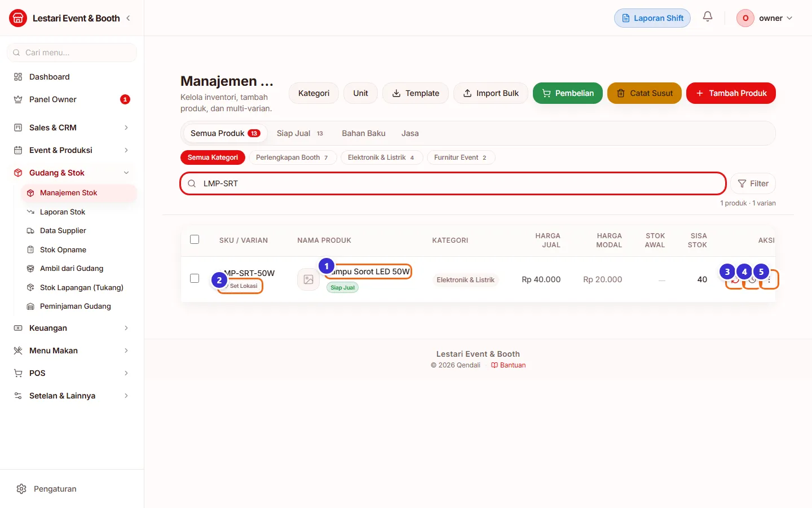Click the Import Bulk button
This screenshot has width=812, height=508.
point(491,93)
